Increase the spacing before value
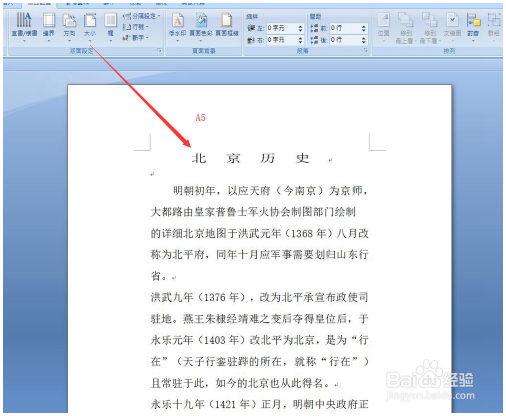 364,26
